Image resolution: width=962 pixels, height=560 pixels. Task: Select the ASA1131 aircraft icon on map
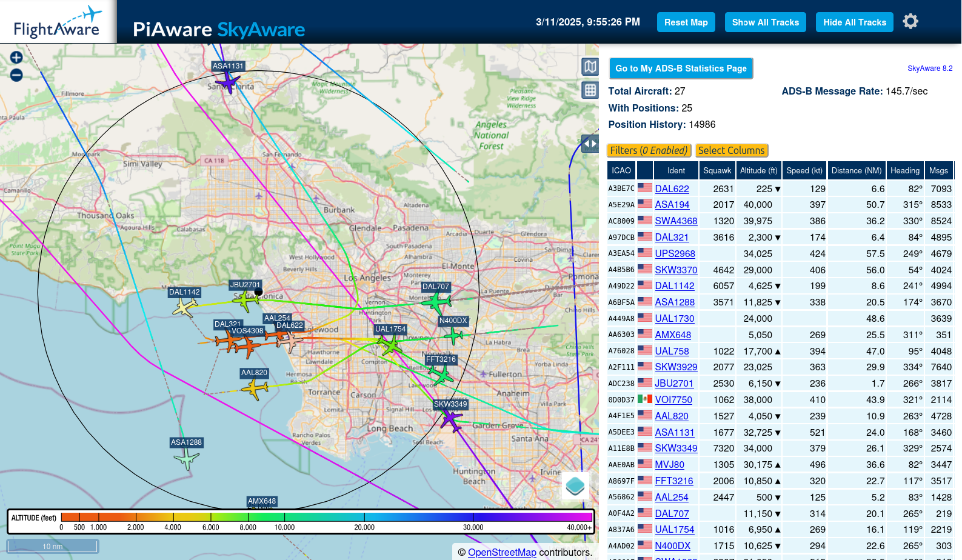pyautogui.click(x=228, y=81)
